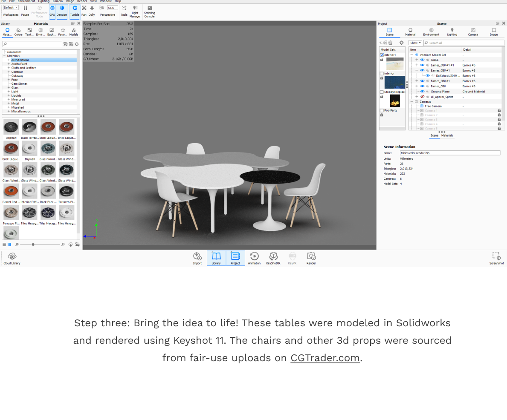Select the Free Camera
The width and height of the screenshot is (507, 420).
[x=433, y=106]
